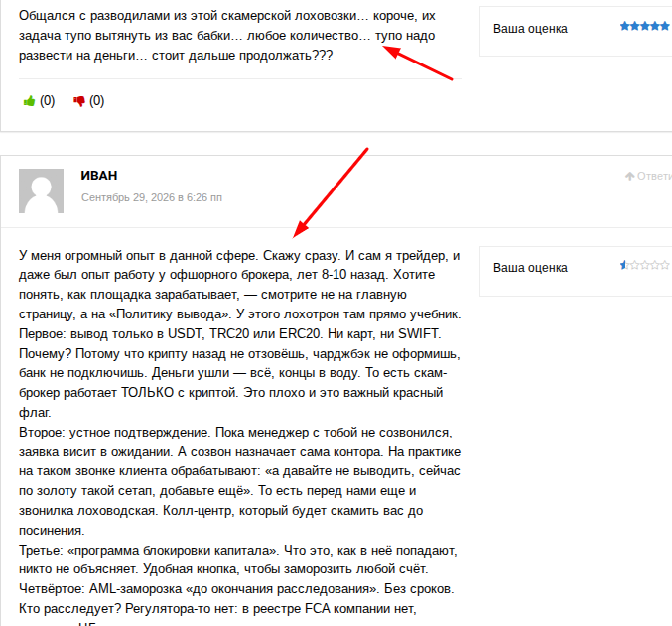
Task: Click text starting "Общался с разводилами"
Action: click(x=227, y=35)
